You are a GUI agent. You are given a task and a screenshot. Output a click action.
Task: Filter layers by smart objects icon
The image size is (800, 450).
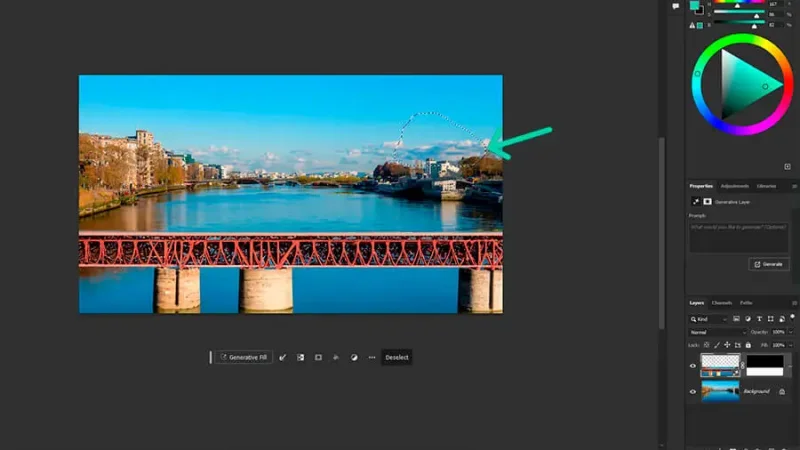click(x=782, y=319)
